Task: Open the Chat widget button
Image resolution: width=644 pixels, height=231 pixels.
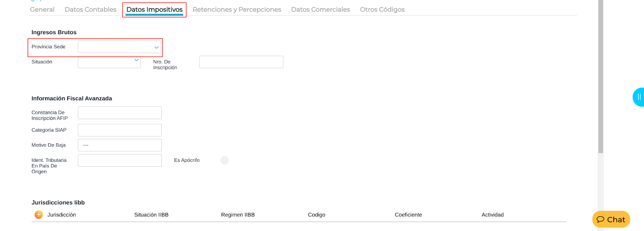Action: click(611, 219)
